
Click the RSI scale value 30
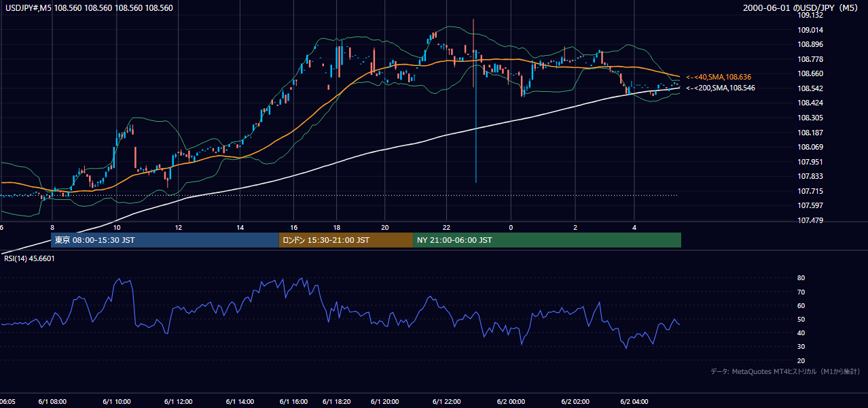click(x=801, y=346)
